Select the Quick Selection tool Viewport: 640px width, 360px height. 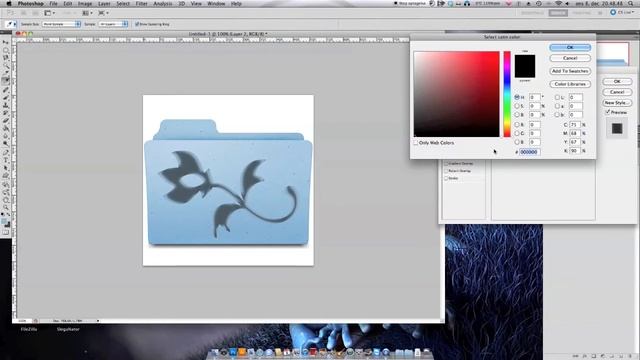6,65
